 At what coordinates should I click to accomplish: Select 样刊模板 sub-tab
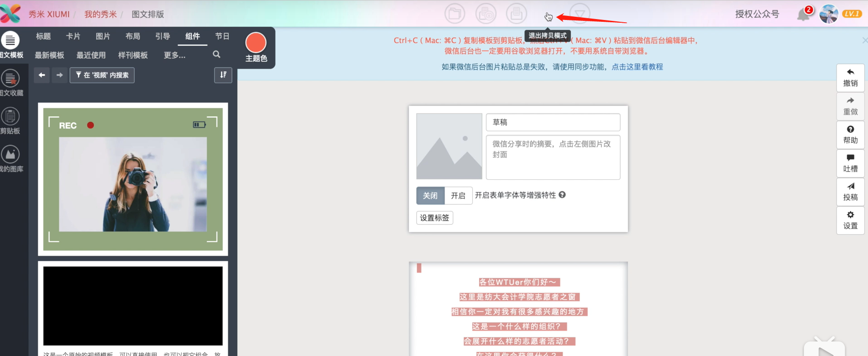click(133, 55)
